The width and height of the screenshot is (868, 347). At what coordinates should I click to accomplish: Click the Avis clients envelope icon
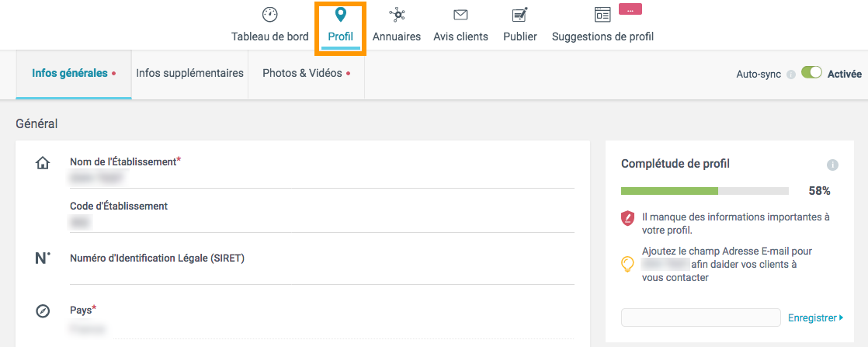click(x=460, y=15)
